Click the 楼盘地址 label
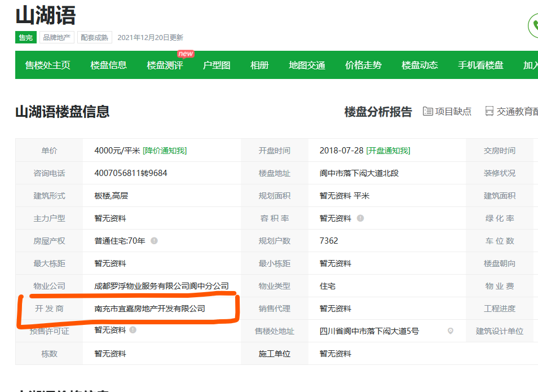Screen dimensions: 538x392 click(x=275, y=173)
